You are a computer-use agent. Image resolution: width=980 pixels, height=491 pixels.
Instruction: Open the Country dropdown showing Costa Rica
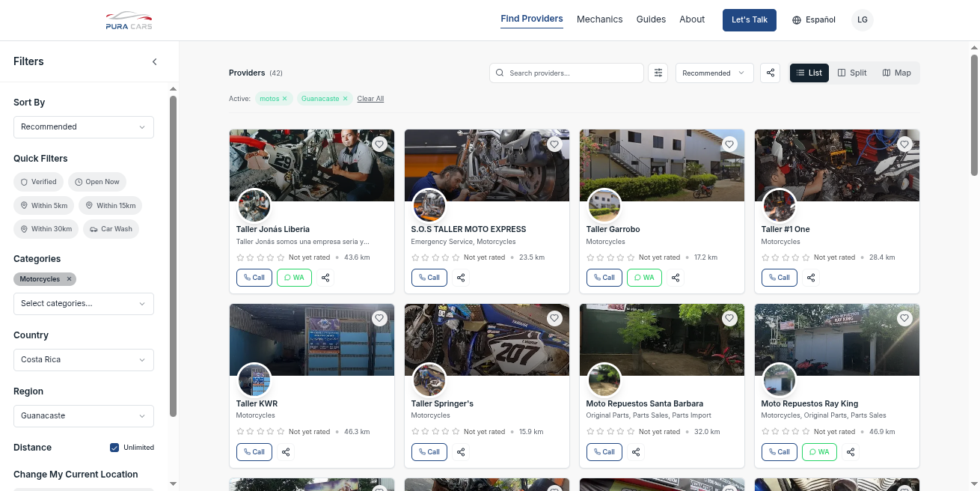point(84,360)
